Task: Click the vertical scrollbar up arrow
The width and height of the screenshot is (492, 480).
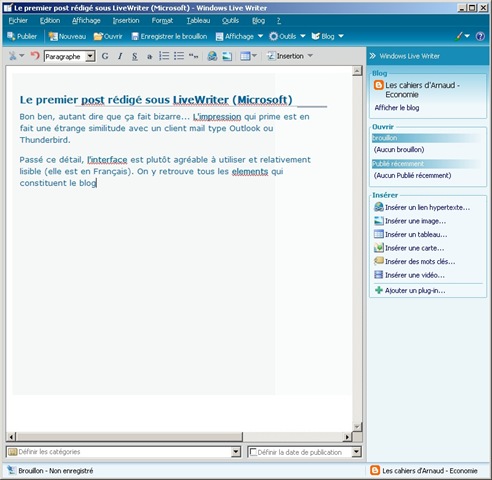Action: (x=357, y=71)
